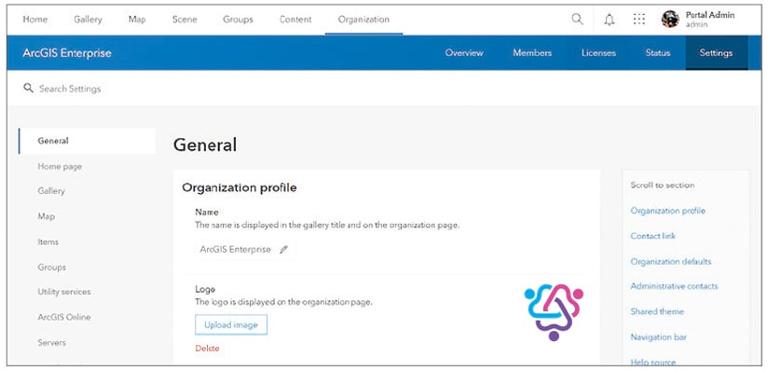Open the Licenses tab

point(599,53)
